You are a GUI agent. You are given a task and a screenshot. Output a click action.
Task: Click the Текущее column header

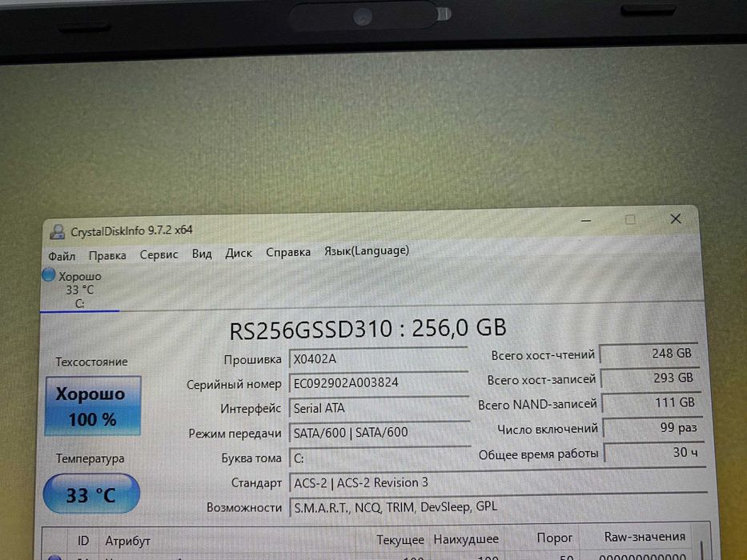(400, 539)
